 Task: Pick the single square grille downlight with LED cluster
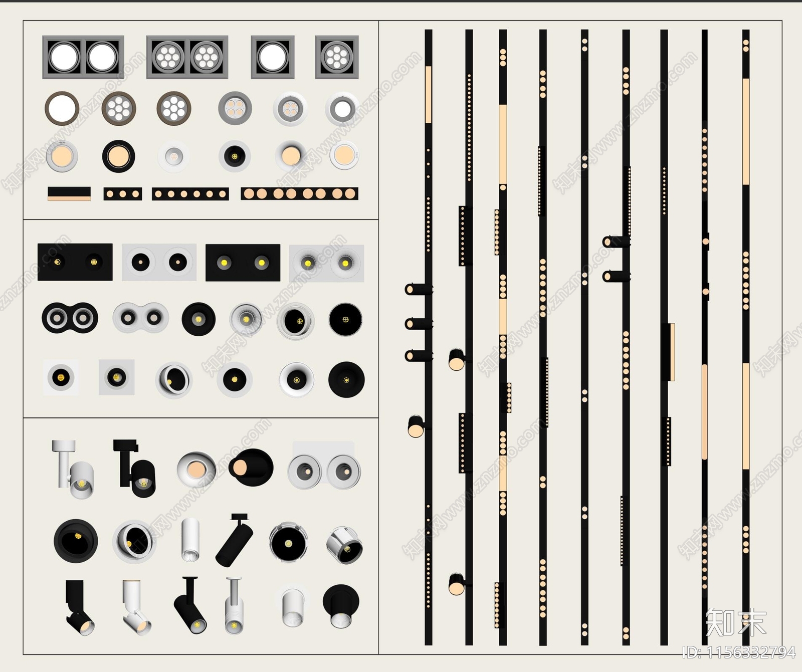click(337, 57)
